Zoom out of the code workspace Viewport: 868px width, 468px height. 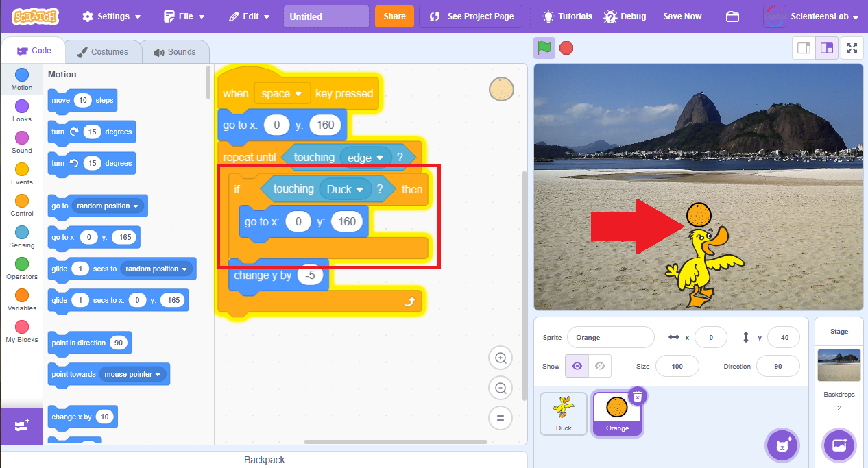(x=501, y=388)
